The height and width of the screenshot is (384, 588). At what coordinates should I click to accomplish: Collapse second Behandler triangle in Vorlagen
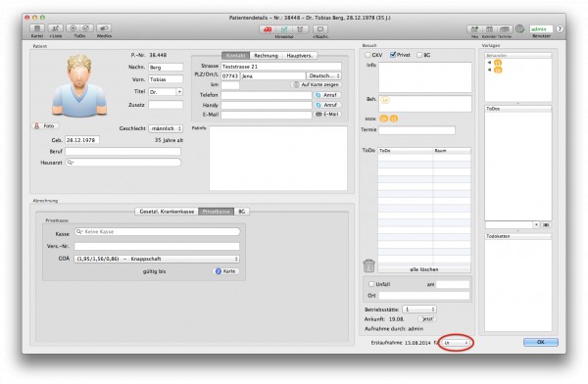click(489, 71)
